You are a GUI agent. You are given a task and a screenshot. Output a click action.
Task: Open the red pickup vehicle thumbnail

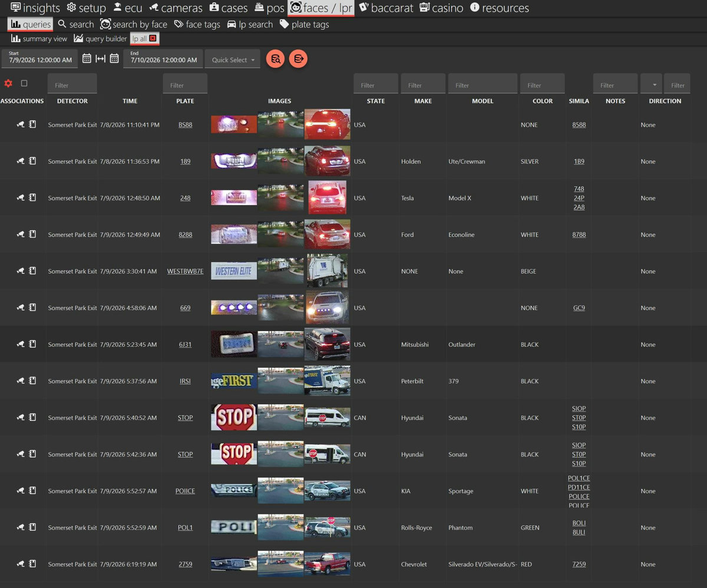tap(328, 564)
